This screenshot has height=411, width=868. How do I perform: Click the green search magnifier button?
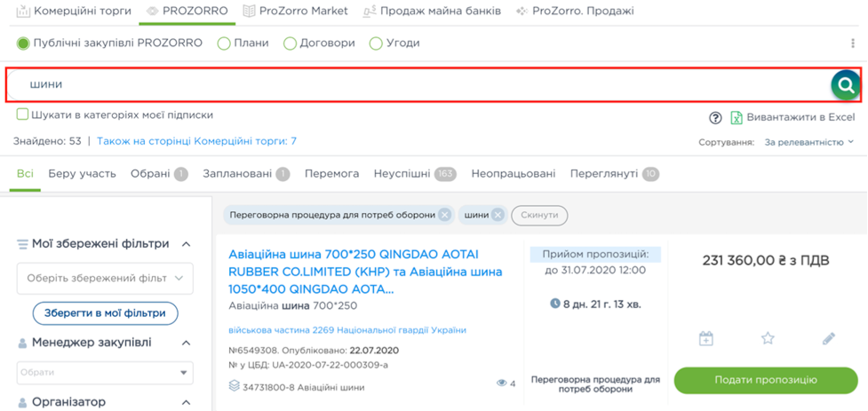847,85
